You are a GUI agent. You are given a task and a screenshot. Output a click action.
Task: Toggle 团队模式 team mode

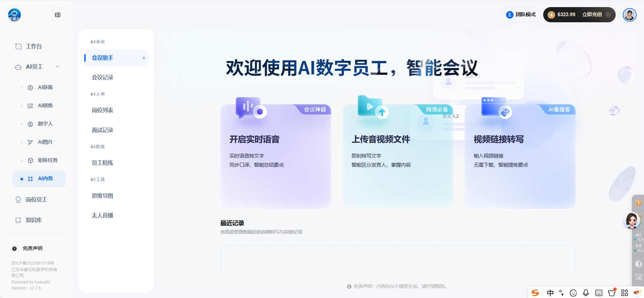[521, 15]
